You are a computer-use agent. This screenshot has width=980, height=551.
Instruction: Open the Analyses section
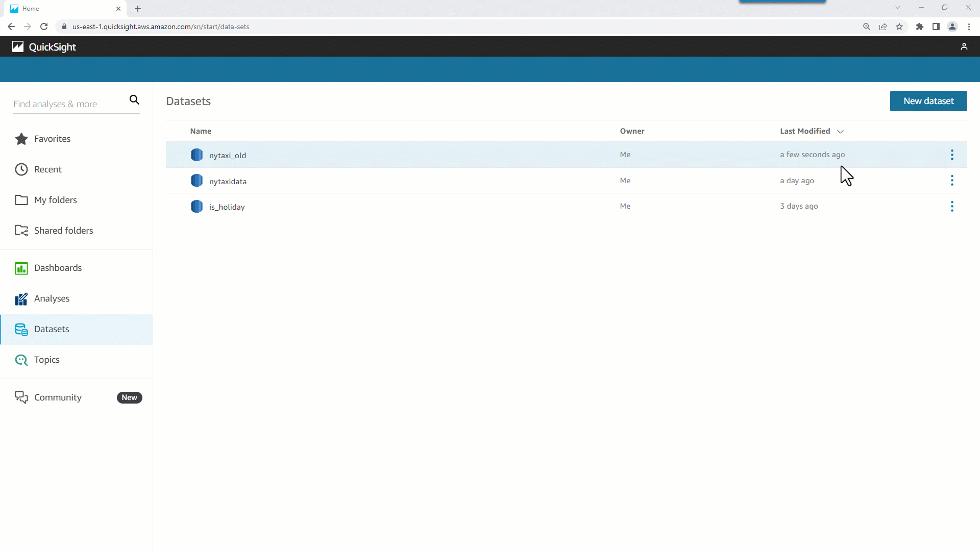(x=52, y=298)
